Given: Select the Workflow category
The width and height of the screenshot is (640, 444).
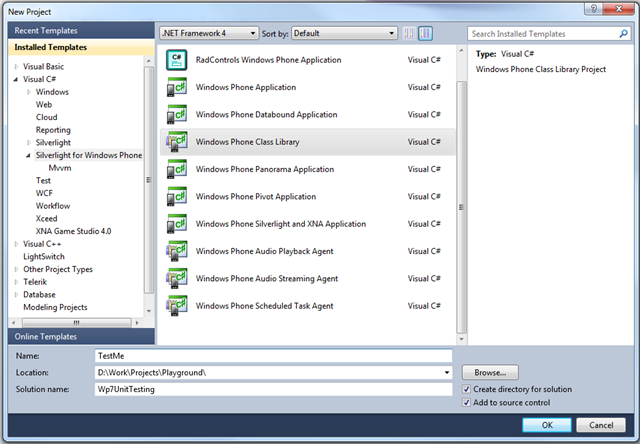Looking at the screenshot, I should (53, 206).
